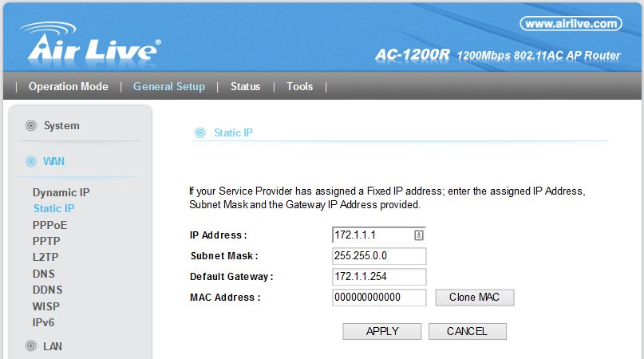Click the LAN section bullet icon
This screenshot has width=644, height=359.
pos(31,346)
